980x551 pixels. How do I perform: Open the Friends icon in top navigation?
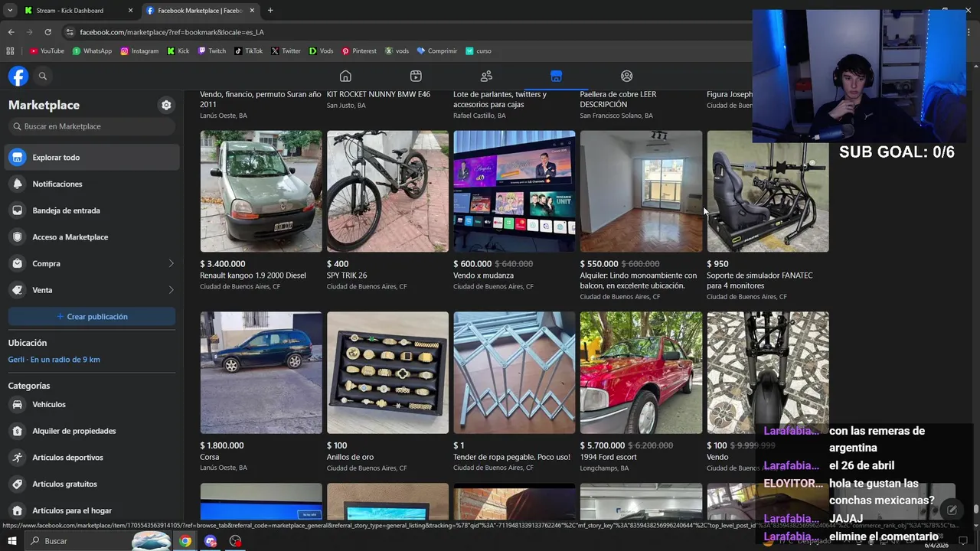(486, 76)
